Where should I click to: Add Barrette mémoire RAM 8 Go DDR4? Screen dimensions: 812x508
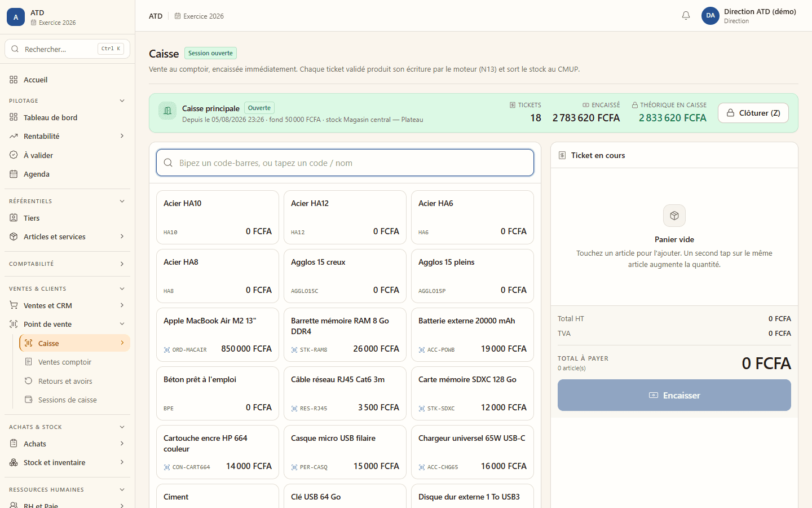pos(345,335)
